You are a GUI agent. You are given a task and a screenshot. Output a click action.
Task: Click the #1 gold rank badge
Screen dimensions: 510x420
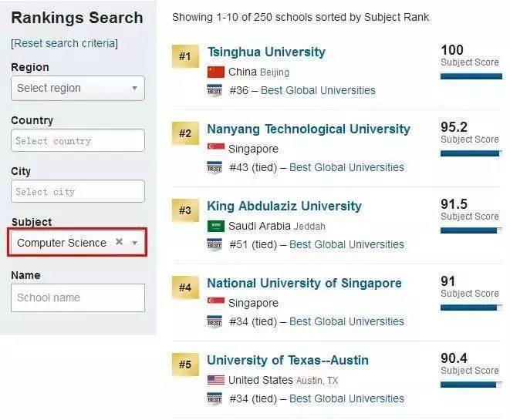point(185,56)
